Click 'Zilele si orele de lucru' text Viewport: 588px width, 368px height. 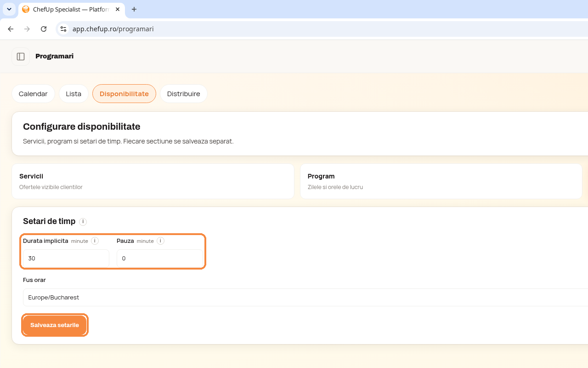(x=335, y=187)
